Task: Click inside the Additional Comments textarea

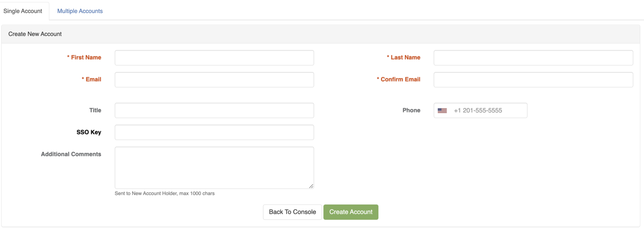Action: point(214,168)
